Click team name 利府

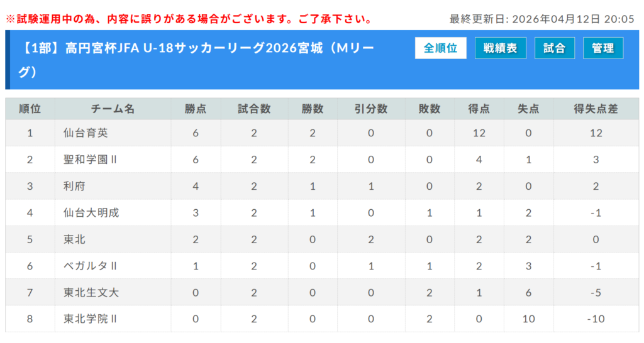click(x=74, y=186)
